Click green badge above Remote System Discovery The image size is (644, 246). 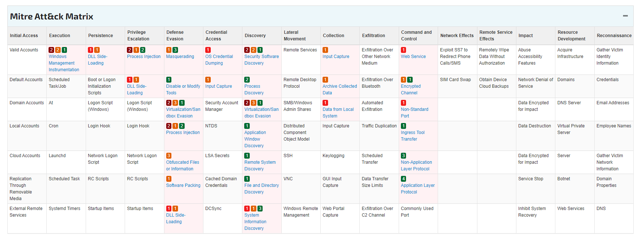point(247,156)
